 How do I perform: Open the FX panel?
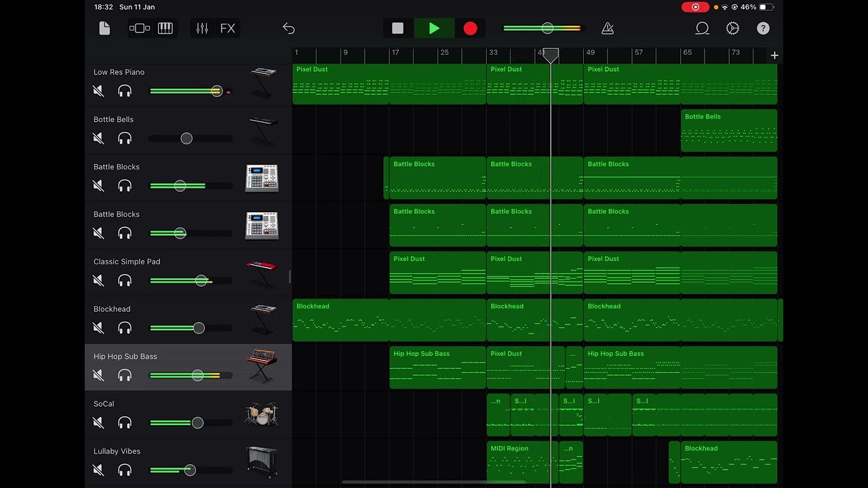coord(228,28)
